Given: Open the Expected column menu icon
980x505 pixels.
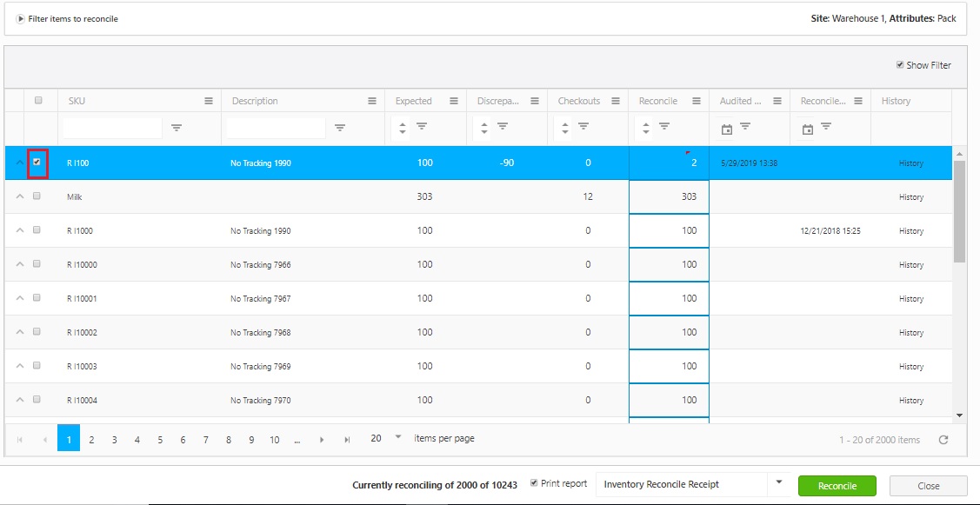Looking at the screenshot, I should [x=454, y=101].
